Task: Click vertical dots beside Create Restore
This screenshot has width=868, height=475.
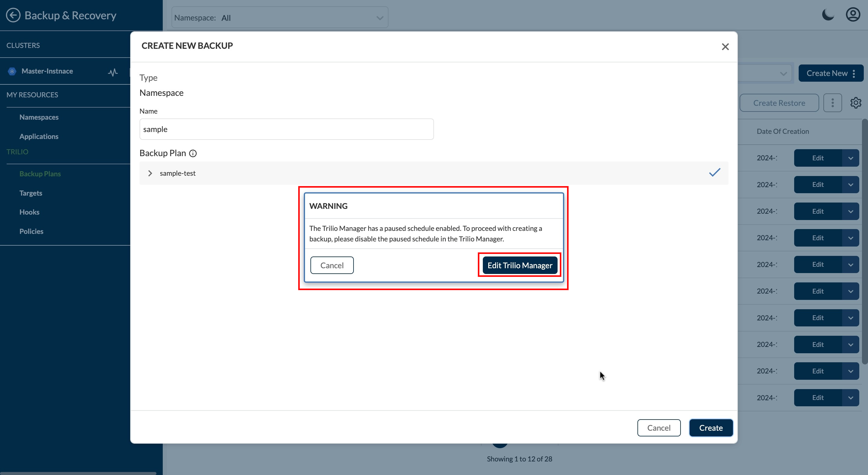Action: click(832, 103)
